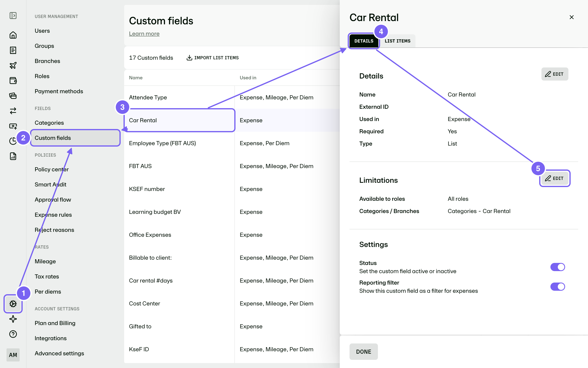Select Custom fields menu item

click(x=75, y=138)
